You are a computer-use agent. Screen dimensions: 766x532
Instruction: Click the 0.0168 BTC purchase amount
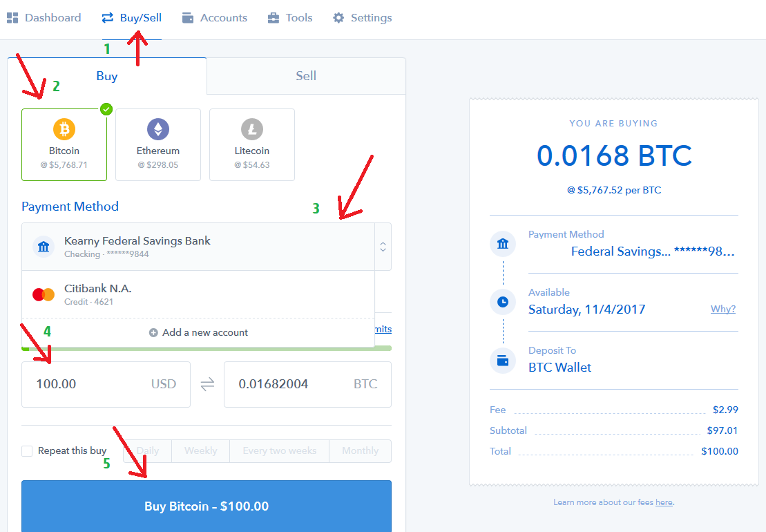coord(614,156)
